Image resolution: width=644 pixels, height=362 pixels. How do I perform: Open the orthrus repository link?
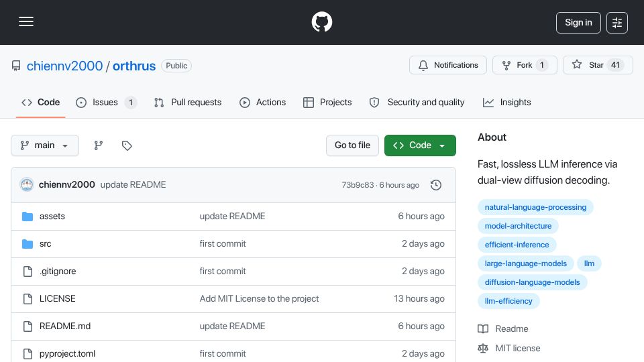point(134,66)
